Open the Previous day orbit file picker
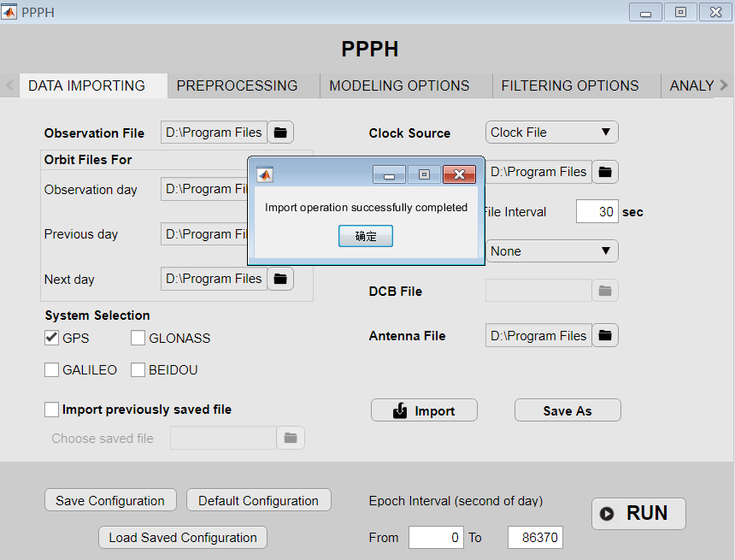This screenshot has height=560, width=735. (x=280, y=234)
